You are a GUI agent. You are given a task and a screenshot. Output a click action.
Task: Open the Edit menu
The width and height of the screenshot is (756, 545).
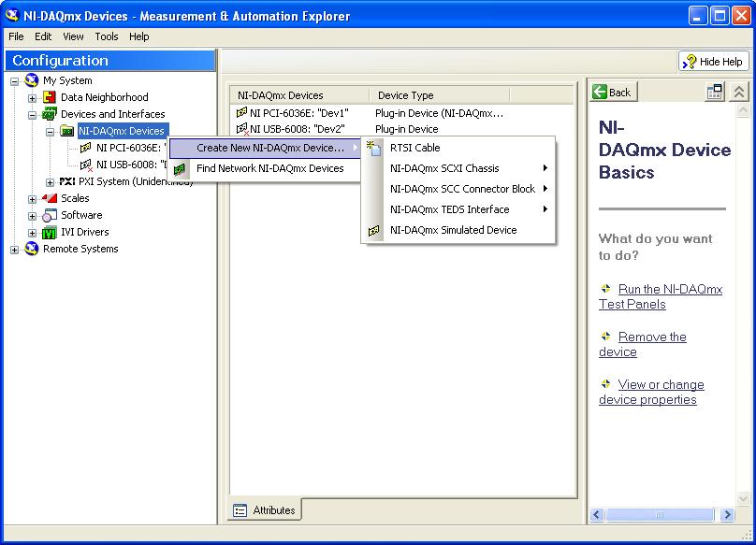[43, 36]
